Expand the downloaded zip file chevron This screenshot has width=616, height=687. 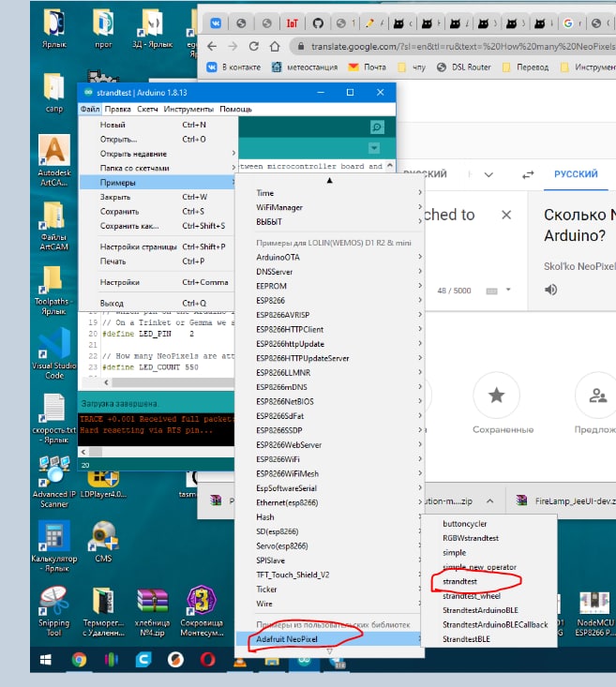[x=489, y=500]
